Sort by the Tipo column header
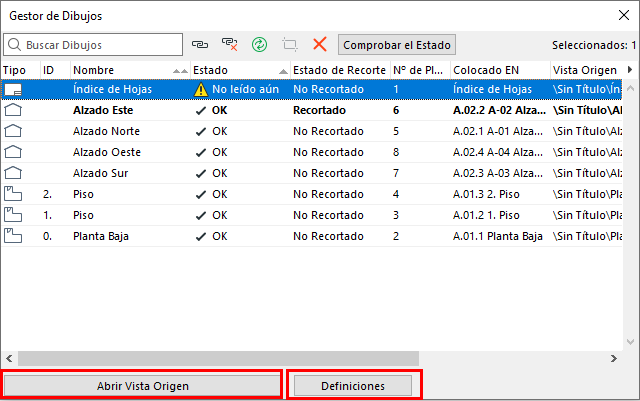The width and height of the screenshot is (640, 401). point(20,70)
